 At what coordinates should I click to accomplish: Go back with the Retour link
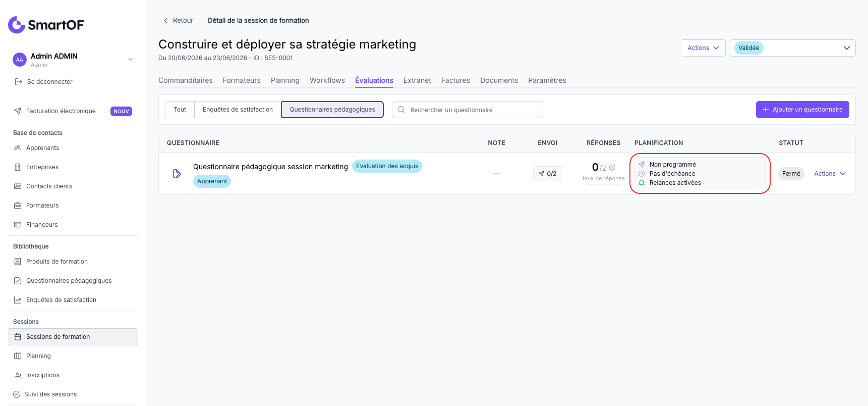pos(178,21)
